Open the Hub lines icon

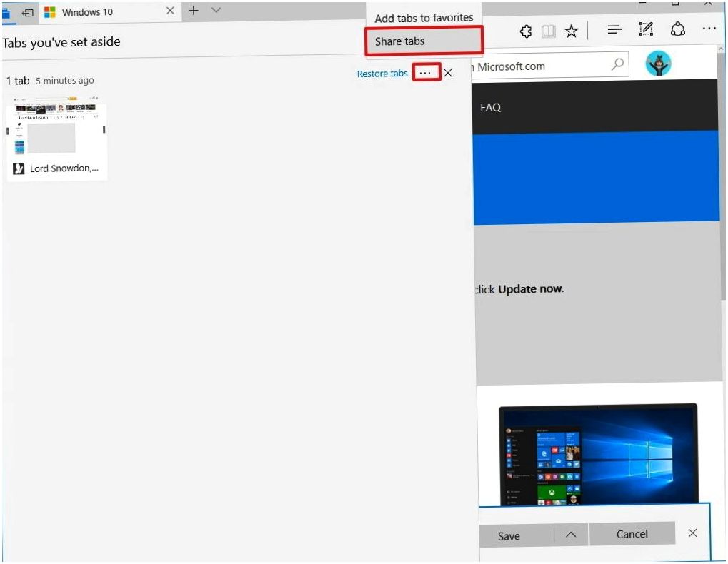614,30
